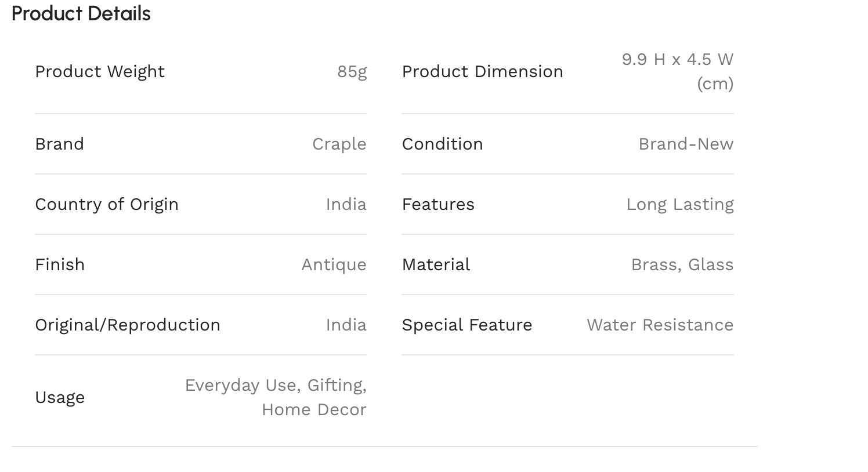The image size is (868, 472).
Task: Click the Brass, Glass material value
Action: pos(682,264)
